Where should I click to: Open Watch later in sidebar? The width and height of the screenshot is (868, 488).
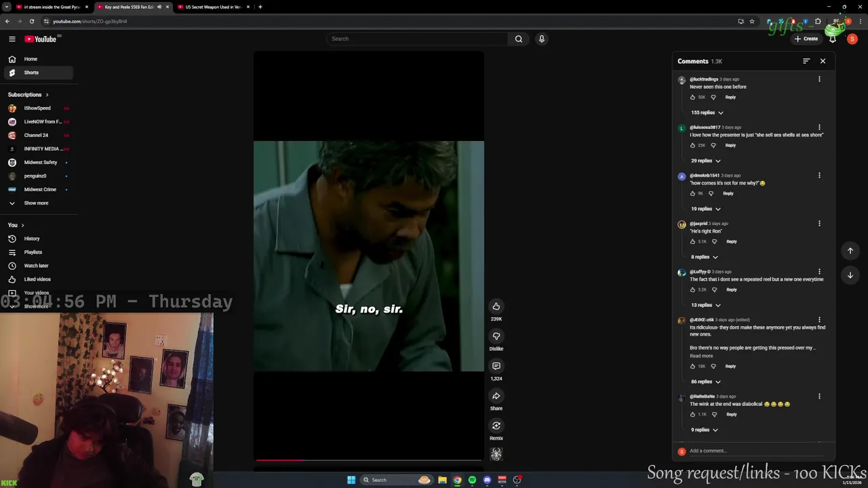39,266
